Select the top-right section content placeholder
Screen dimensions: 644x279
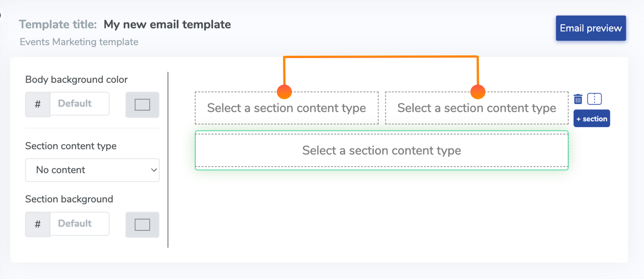point(477,108)
